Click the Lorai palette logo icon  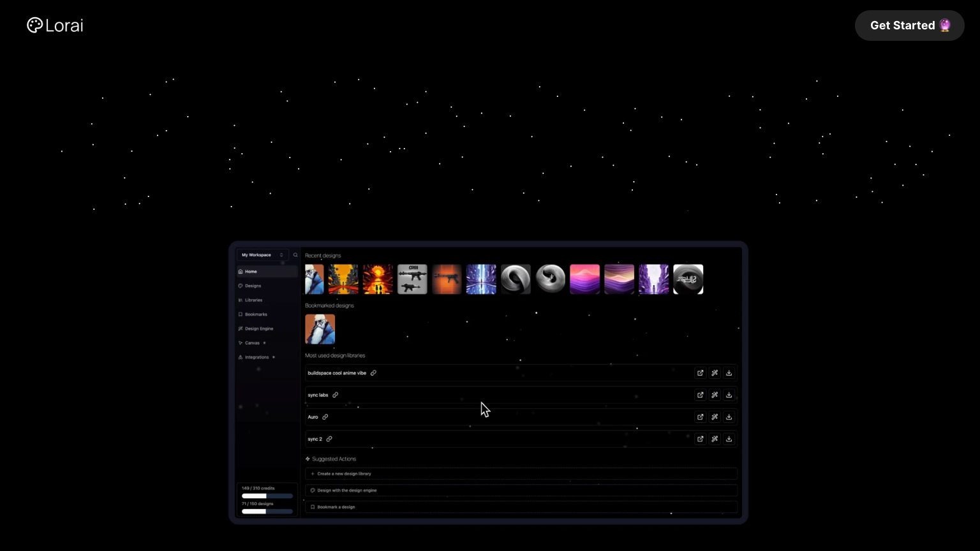pos(34,26)
